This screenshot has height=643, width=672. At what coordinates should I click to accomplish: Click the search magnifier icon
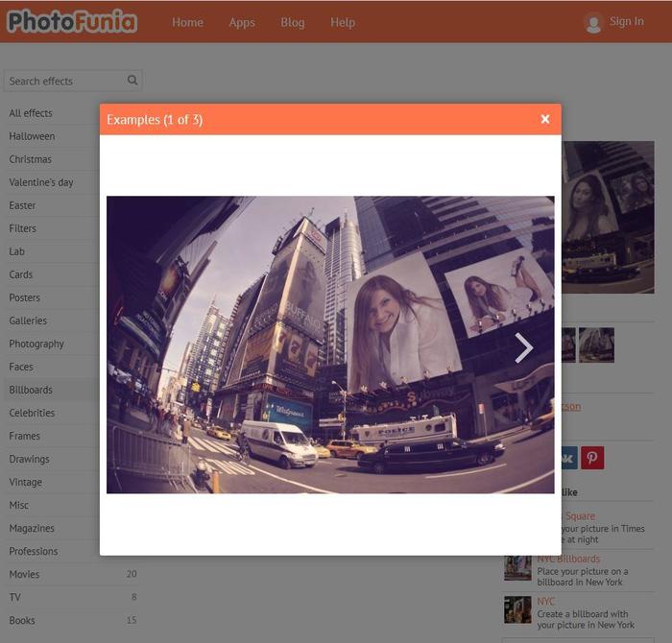(x=132, y=80)
